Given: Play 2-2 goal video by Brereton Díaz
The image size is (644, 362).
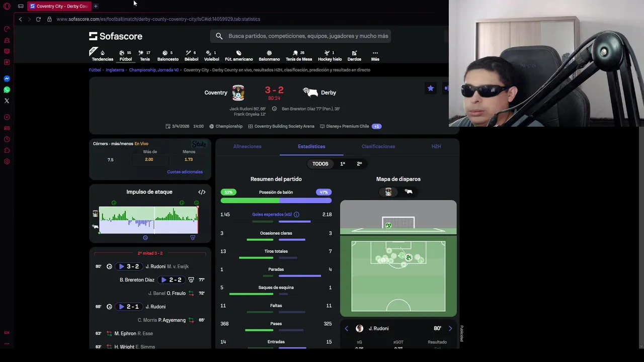Looking at the screenshot, I should (171, 280).
